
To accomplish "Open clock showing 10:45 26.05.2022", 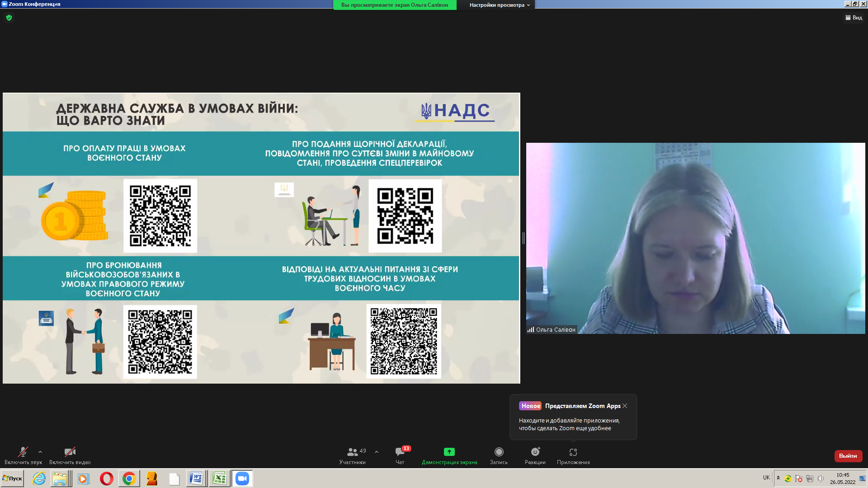I will (x=843, y=479).
